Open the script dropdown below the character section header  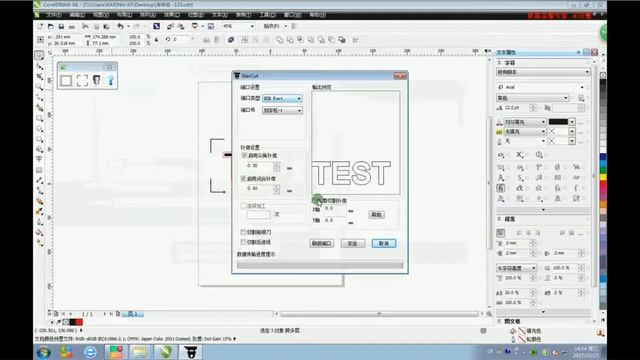click(543, 72)
